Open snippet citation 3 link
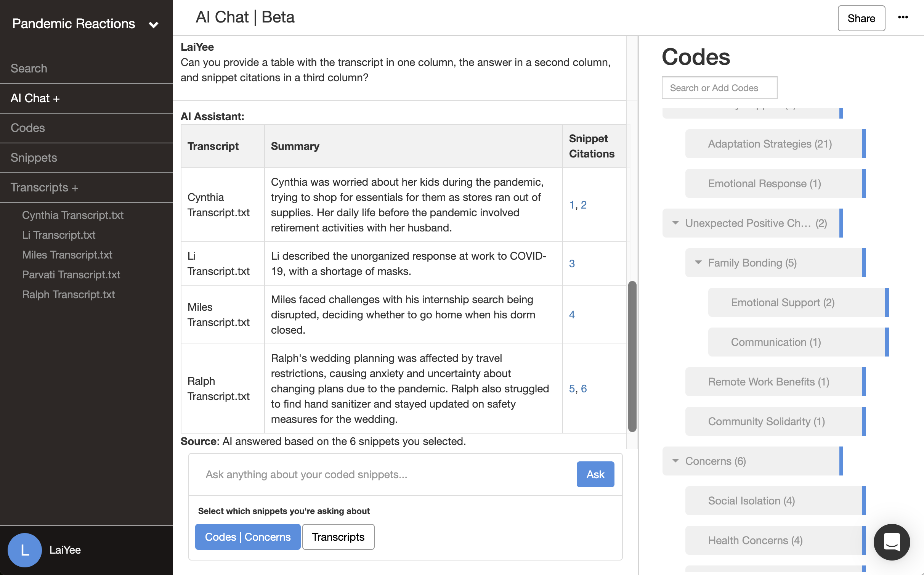 pos(572,263)
